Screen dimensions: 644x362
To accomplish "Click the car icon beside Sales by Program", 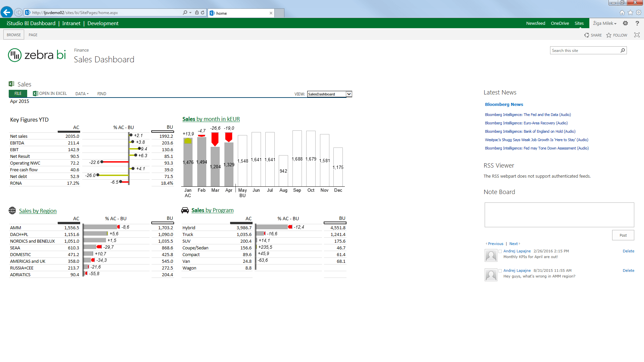I will click(x=185, y=210).
